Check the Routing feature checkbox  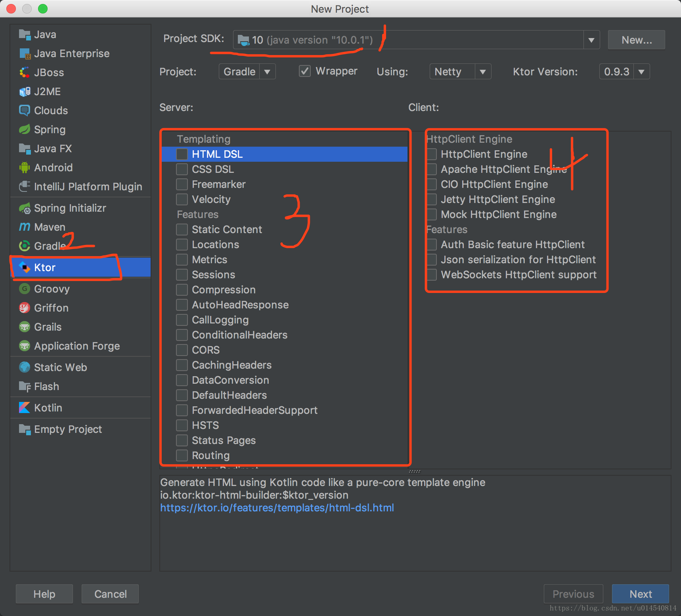(x=182, y=455)
